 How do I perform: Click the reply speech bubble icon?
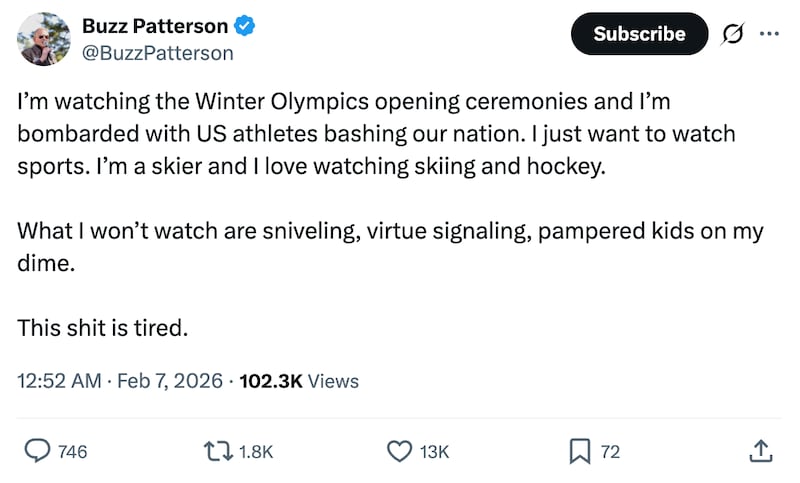pyautogui.click(x=37, y=452)
